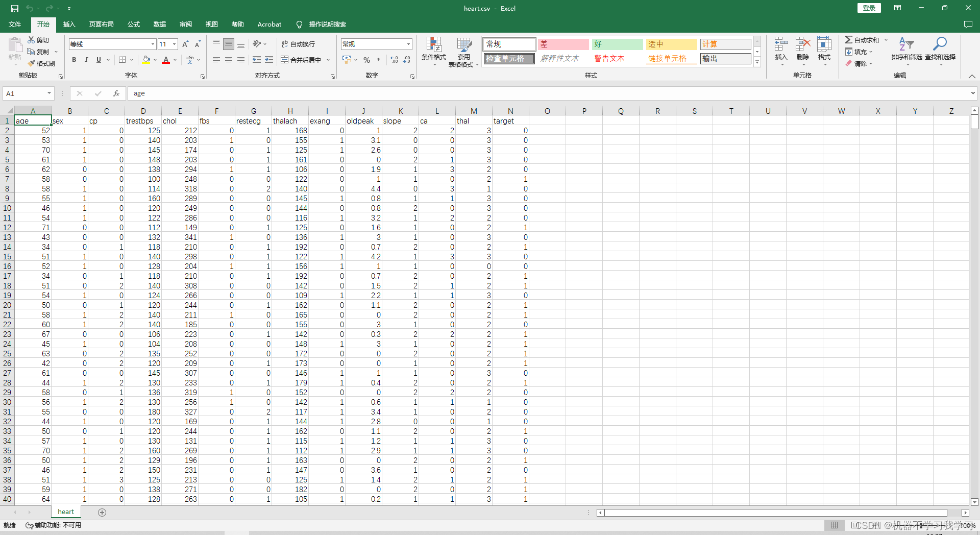Screen dimensions: 980x535
Task: Toggle Wrap Text (自动换行)
Action: [298, 44]
